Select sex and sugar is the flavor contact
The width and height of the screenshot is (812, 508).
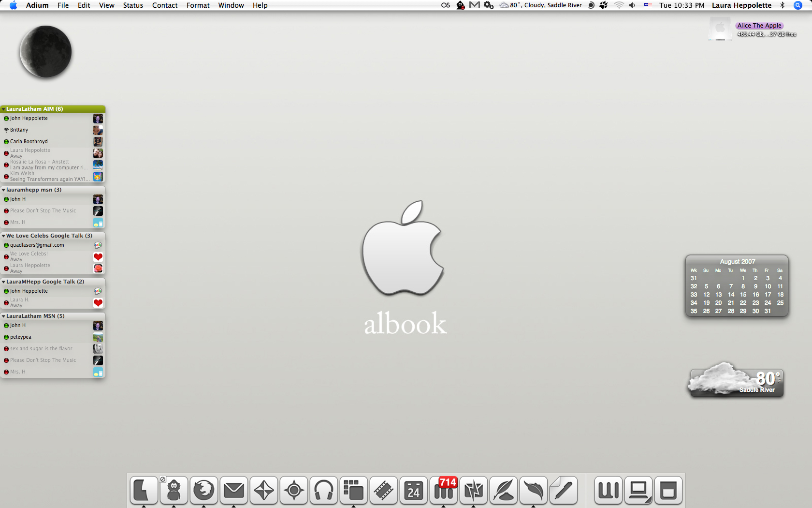[x=53, y=348]
